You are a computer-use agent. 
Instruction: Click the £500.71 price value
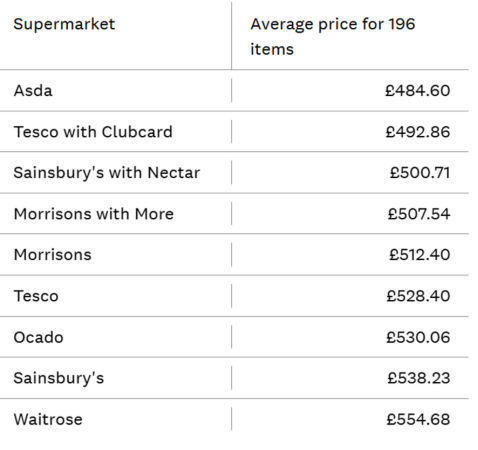420,173
